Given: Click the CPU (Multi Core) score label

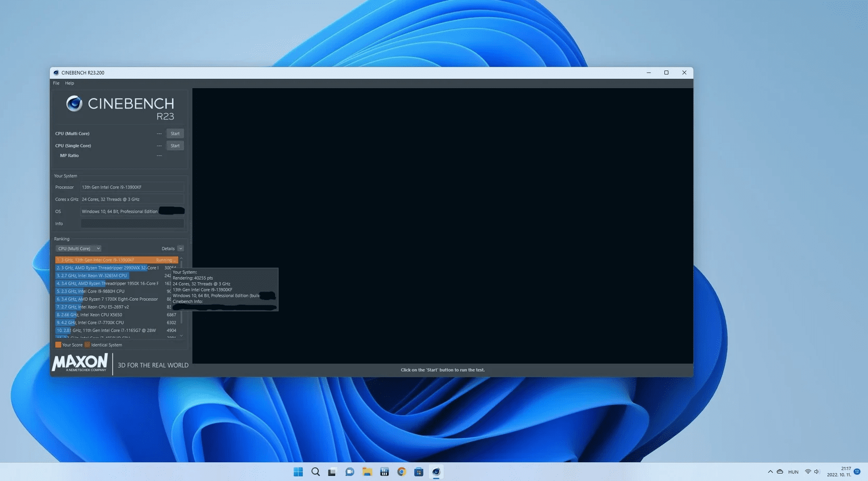Looking at the screenshot, I should coord(73,134).
